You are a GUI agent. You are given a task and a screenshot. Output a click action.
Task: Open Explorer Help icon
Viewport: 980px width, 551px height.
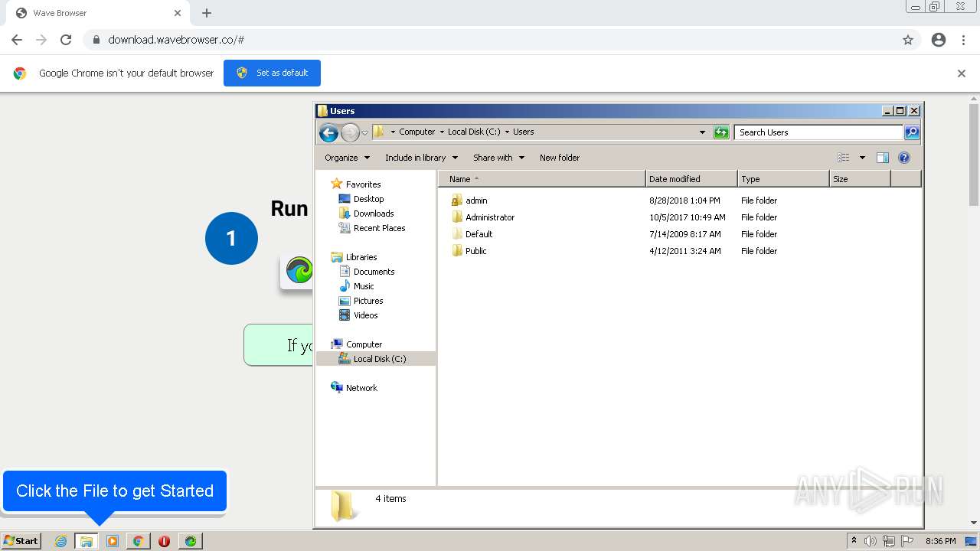pos(904,158)
